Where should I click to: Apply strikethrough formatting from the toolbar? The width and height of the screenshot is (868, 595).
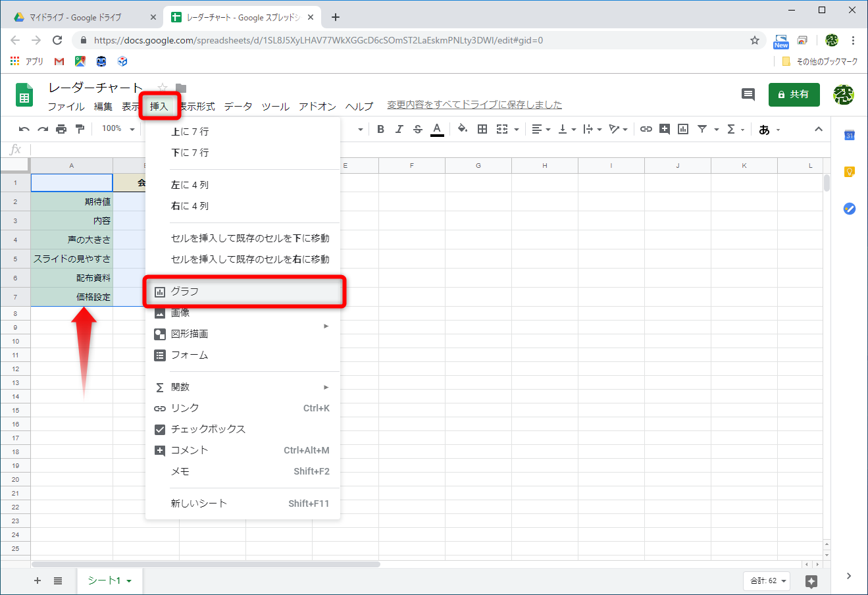tap(417, 129)
